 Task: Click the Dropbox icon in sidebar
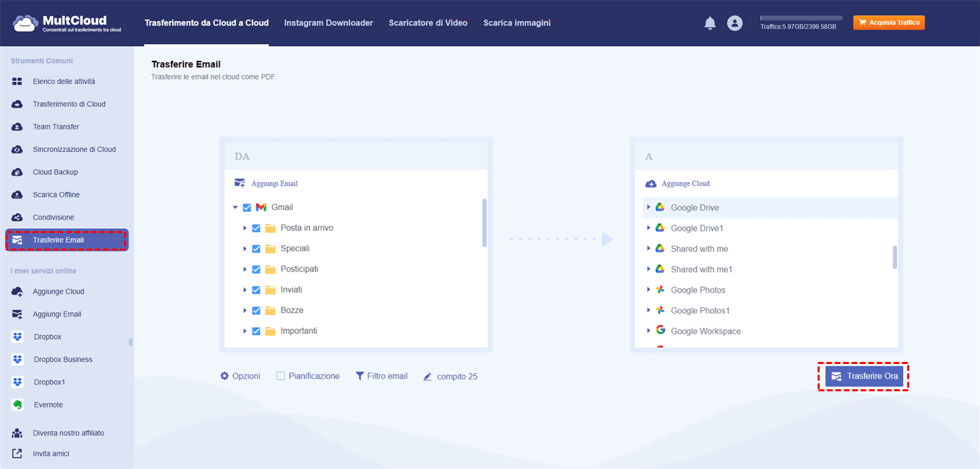click(17, 337)
